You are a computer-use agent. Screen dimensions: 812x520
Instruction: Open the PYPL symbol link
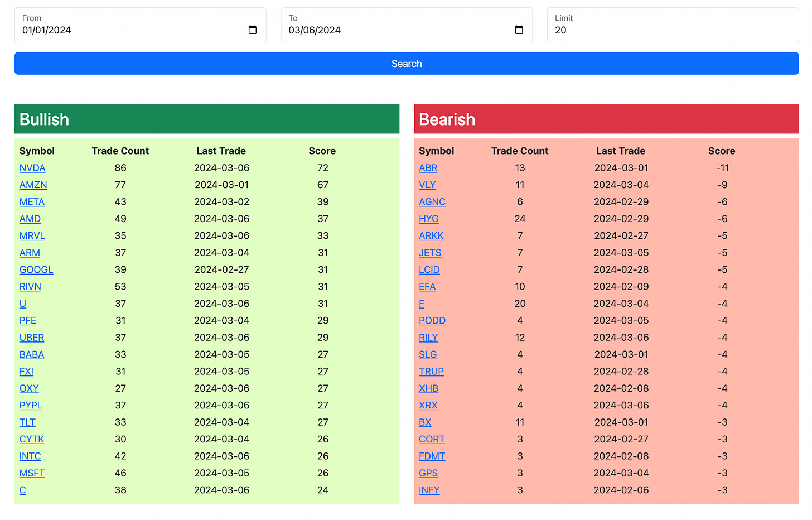click(x=31, y=406)
